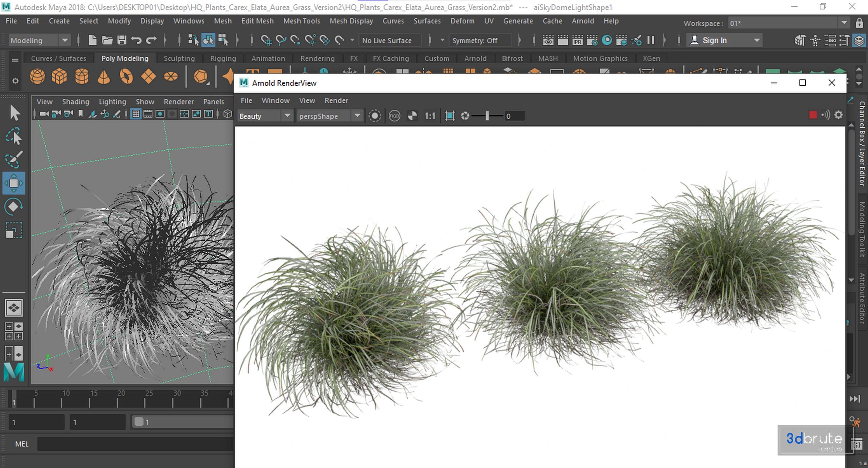
Task: Activate the Lasso select tool
Action: 14,136
